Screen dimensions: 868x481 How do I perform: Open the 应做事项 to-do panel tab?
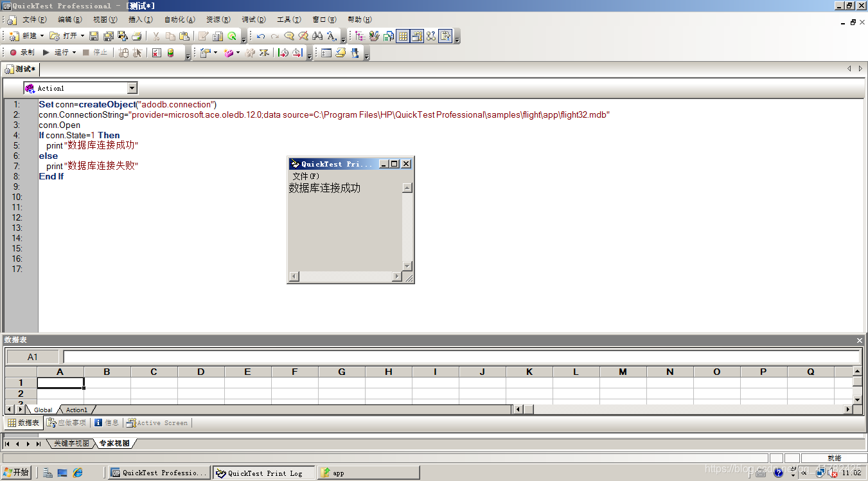click(x=67, y=422)
